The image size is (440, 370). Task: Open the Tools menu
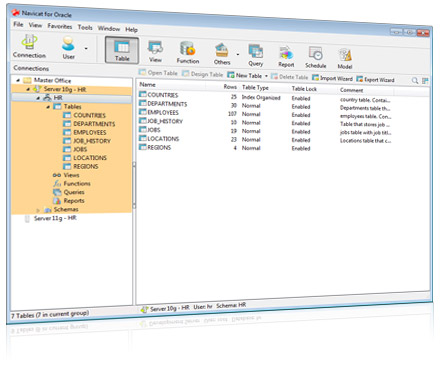tap(85, 27)
